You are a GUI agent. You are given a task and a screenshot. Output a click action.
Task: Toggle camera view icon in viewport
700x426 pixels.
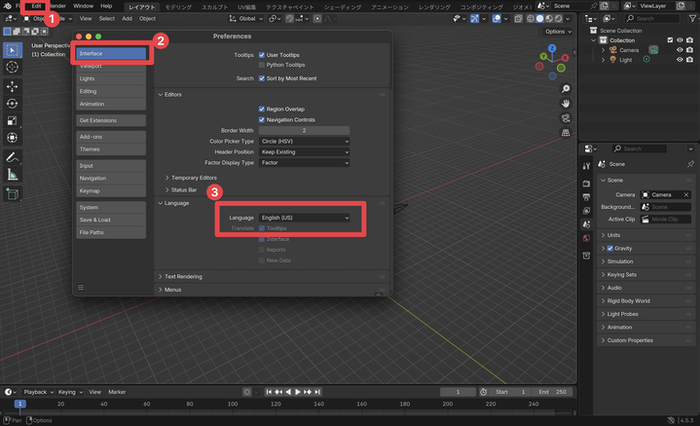(x=565, y=118)
